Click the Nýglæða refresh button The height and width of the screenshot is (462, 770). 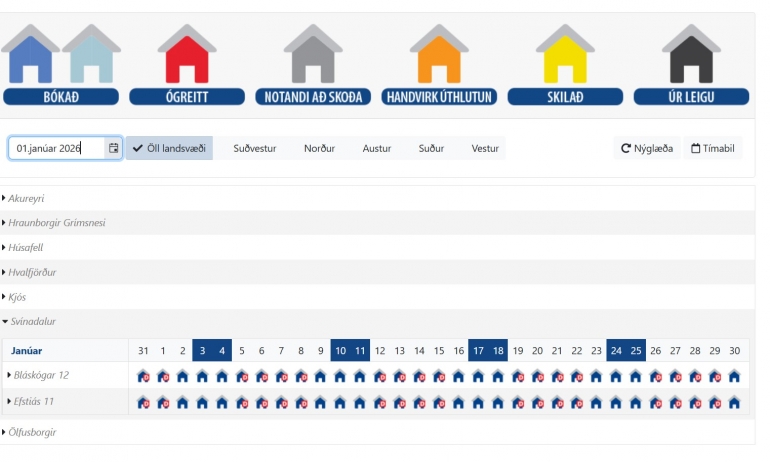coord(647,148)
